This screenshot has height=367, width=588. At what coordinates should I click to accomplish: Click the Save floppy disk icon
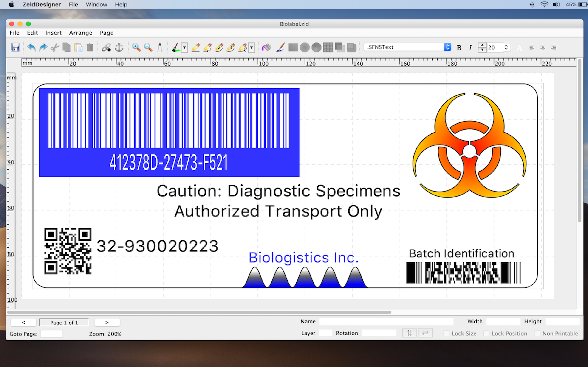(x=15, y=47)
